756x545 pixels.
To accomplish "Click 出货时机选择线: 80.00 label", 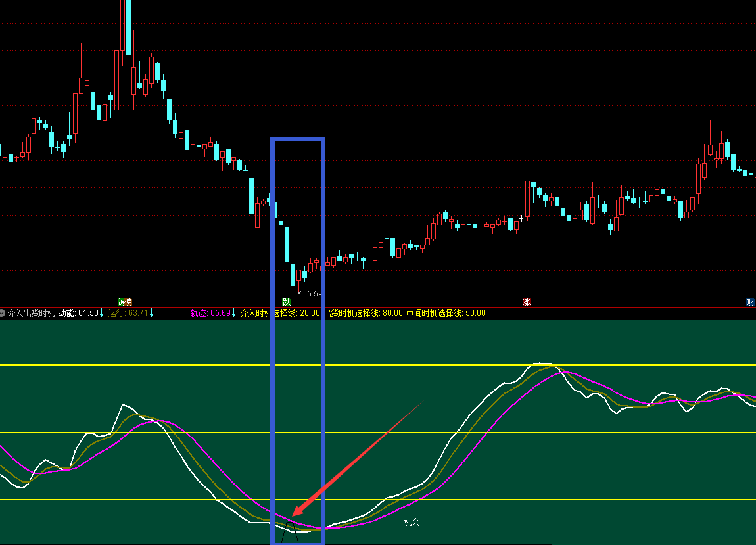I will coord(364,313).
